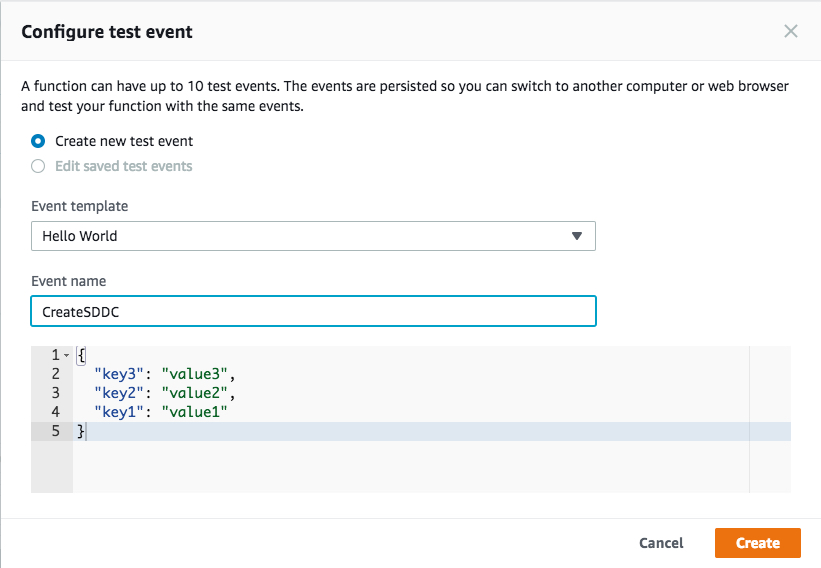Click line number 5 in the editor gutter
The height and width of the screenshot is (568, 821).
point(56,431)
